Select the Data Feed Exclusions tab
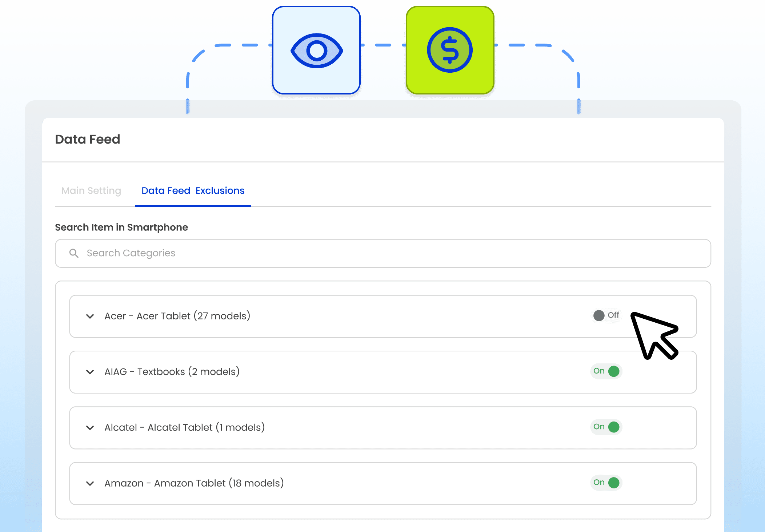The image size is (765, 532). point(193,191)
